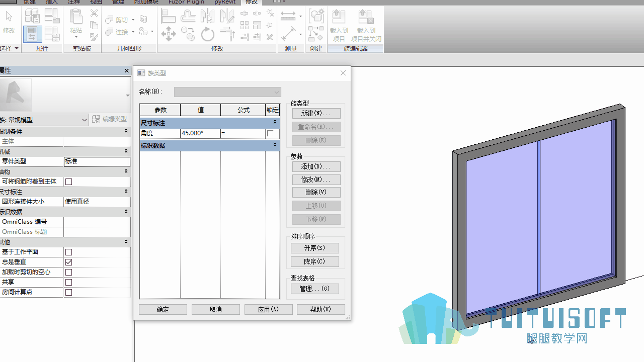Screen dimensions: 644x362
Task: Collapse the 尺寸标注 group in 族类型 dialog
Action: 275,122
